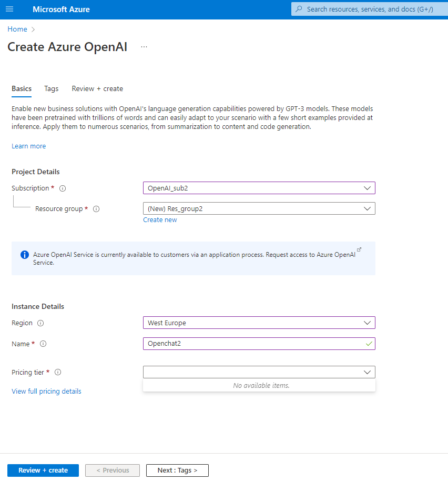Viewport: 448px width, 481px height.
Task: Switch to the Review + create tab
Action: 97,88
